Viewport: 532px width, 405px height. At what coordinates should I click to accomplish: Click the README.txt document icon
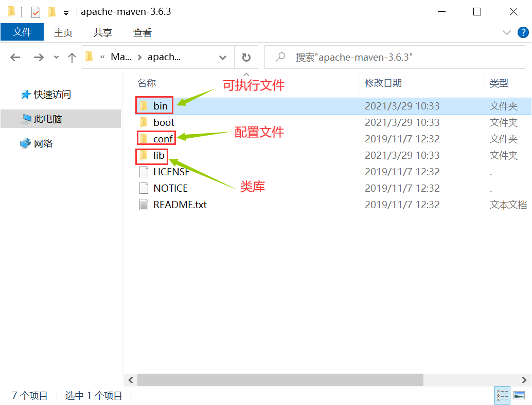144,205
